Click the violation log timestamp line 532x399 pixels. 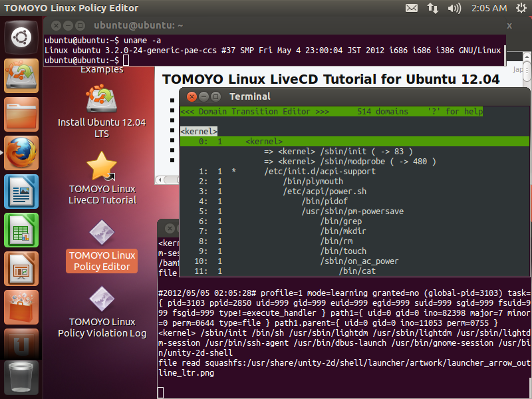[344, 293]
